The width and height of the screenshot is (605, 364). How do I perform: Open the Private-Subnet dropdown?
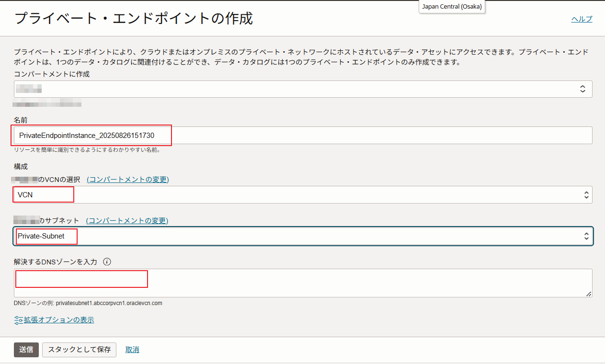(303, 236)
